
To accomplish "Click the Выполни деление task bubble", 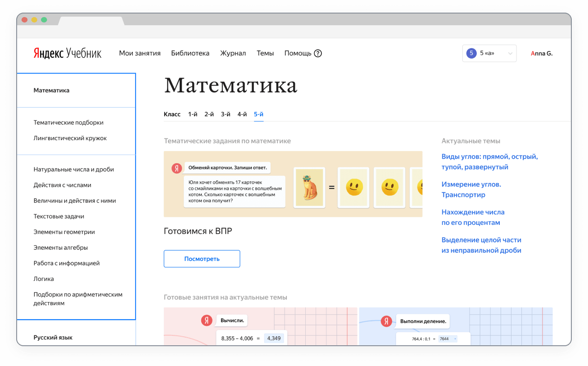I will point(423,321).
